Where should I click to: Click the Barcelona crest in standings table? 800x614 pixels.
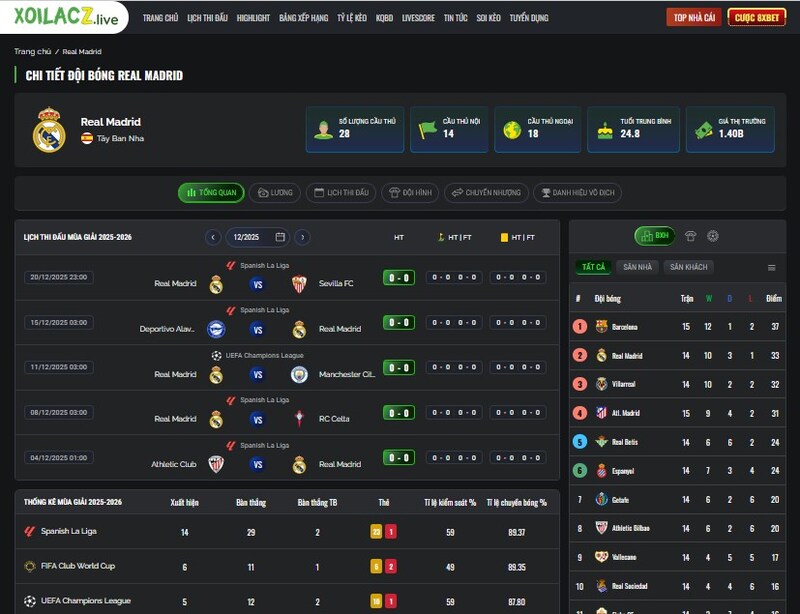coord(602,327)
